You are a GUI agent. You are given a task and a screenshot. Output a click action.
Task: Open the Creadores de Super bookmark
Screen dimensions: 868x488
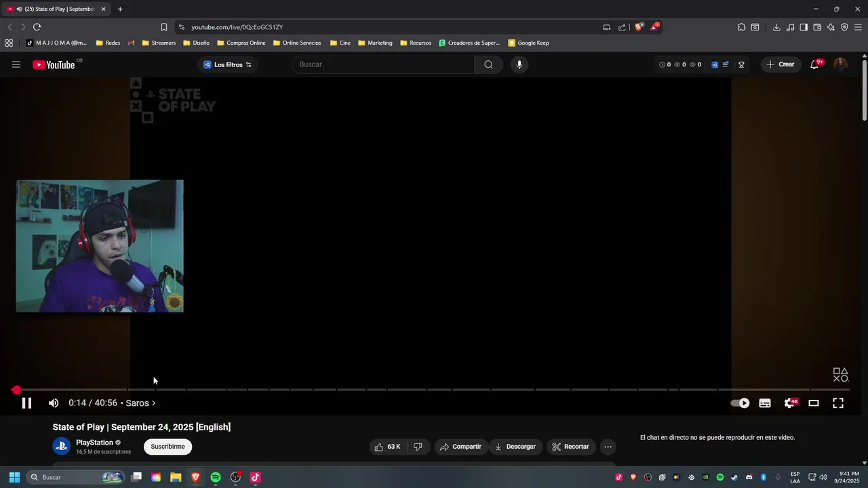469,43
